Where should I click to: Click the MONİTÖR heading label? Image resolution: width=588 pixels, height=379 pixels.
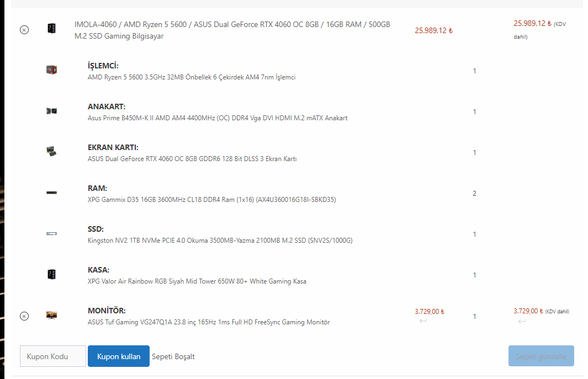tap(107, 311)
